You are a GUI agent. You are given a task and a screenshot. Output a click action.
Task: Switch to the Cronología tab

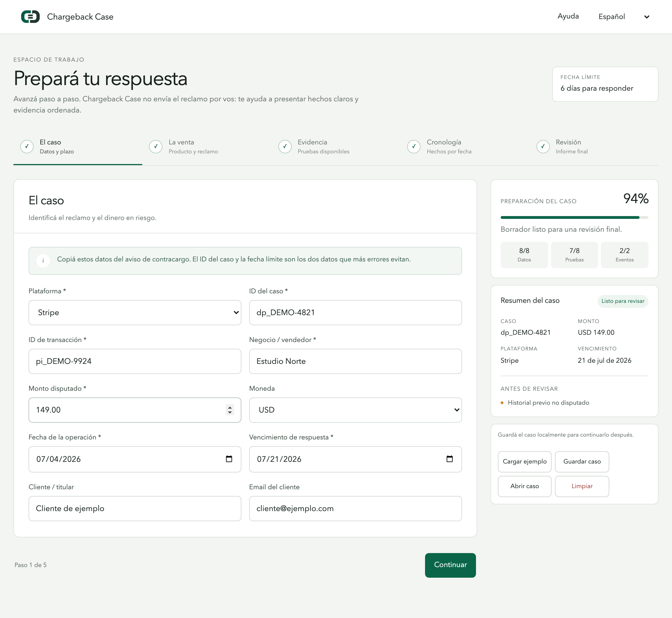click(x=465, y=147)
